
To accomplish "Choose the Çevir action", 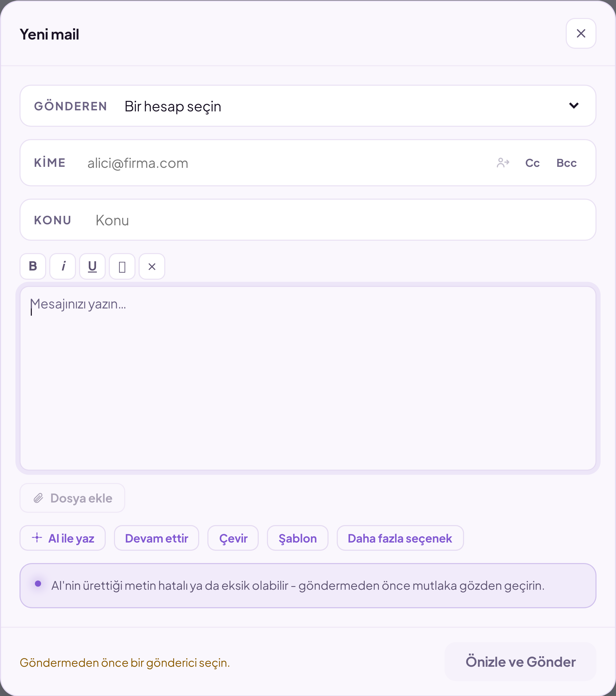I will (x=233, y=538).
